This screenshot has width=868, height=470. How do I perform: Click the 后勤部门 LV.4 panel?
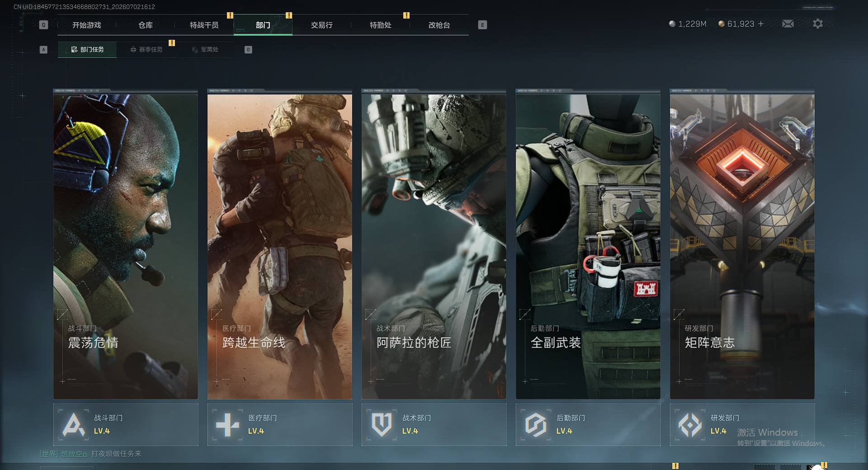point(588,425)
